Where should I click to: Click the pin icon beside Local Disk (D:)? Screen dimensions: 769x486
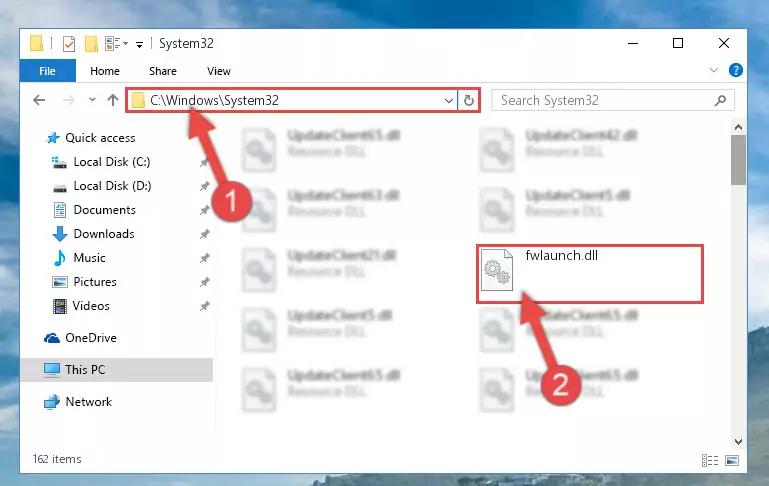point(205,186)
